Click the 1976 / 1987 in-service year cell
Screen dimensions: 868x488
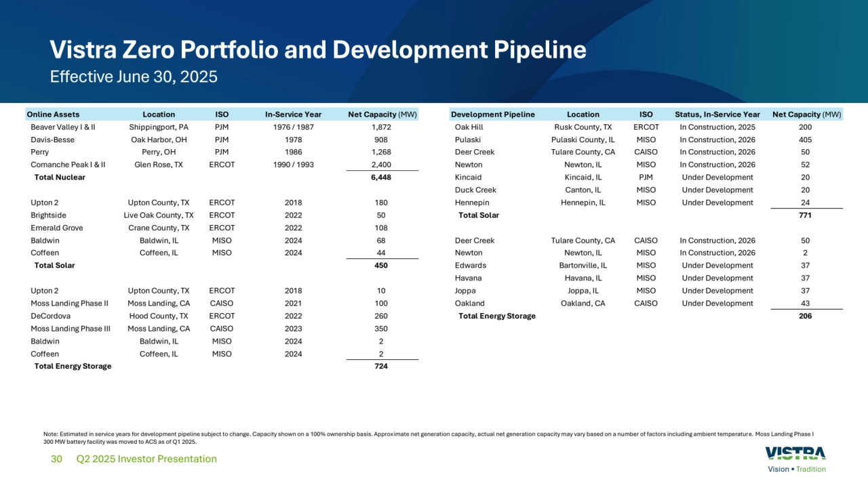point(293,127)
